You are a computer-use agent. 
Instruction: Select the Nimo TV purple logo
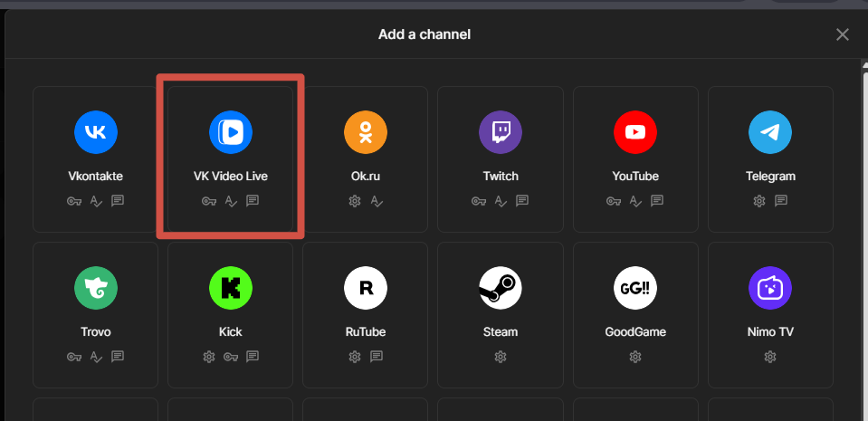[770, 288]
